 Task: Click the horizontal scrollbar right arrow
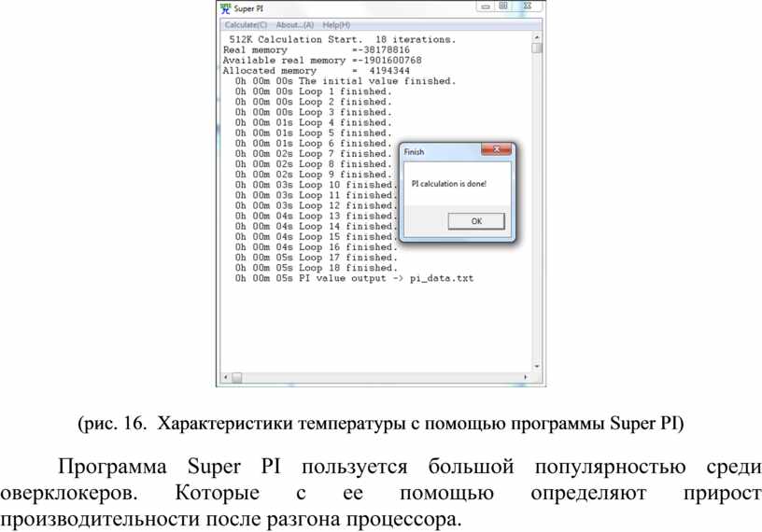pos(526,377)
